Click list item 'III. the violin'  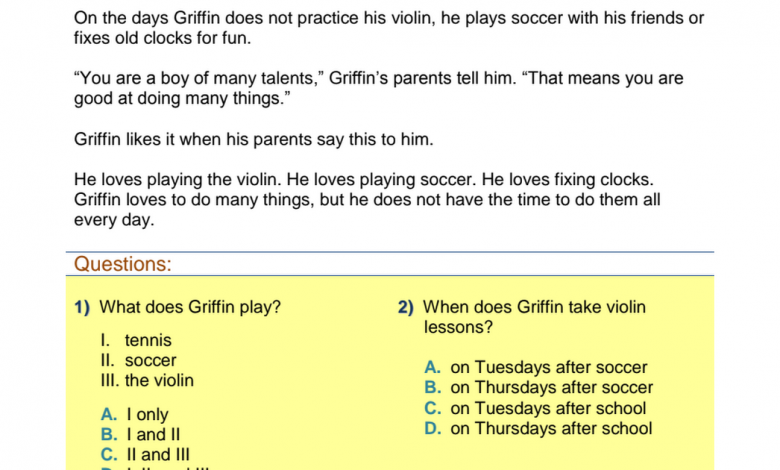[147, 380]
